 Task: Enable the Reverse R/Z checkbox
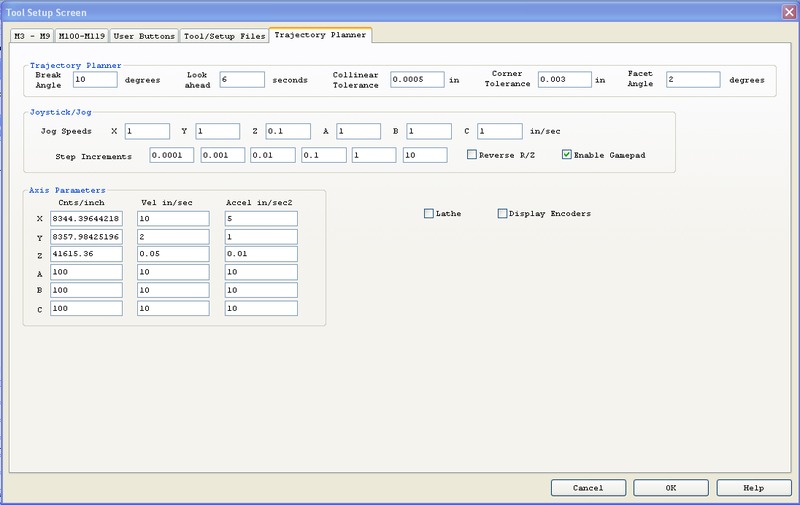pyautogui.click(x=473, y=155)
